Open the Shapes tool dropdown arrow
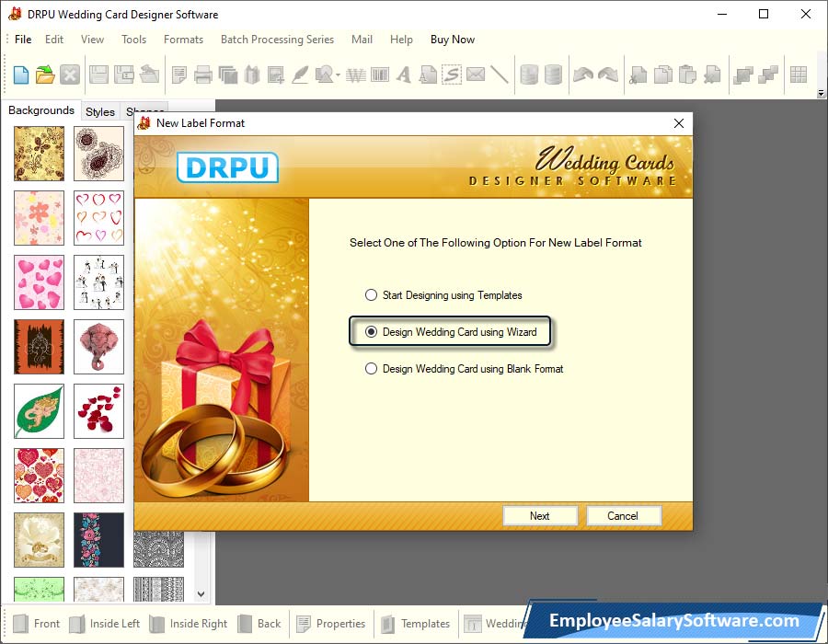Screen dimensions: 828x644 click(x=338, y=75)
